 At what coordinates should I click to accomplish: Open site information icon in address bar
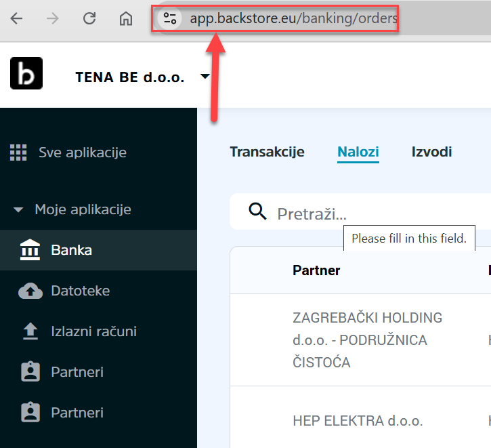(170, 19)
